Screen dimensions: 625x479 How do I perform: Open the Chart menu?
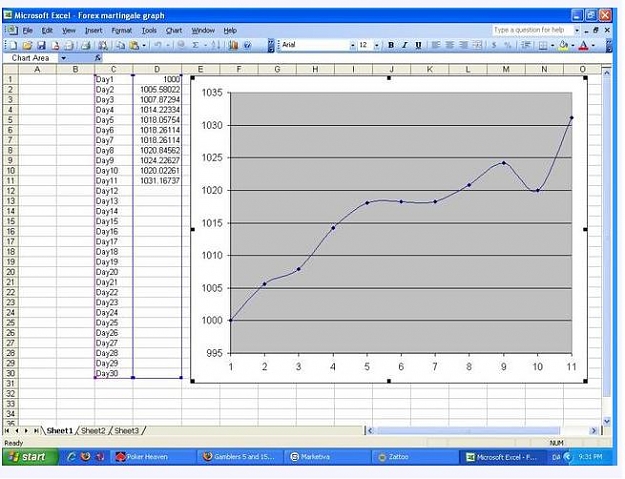[x=174, y=30]
